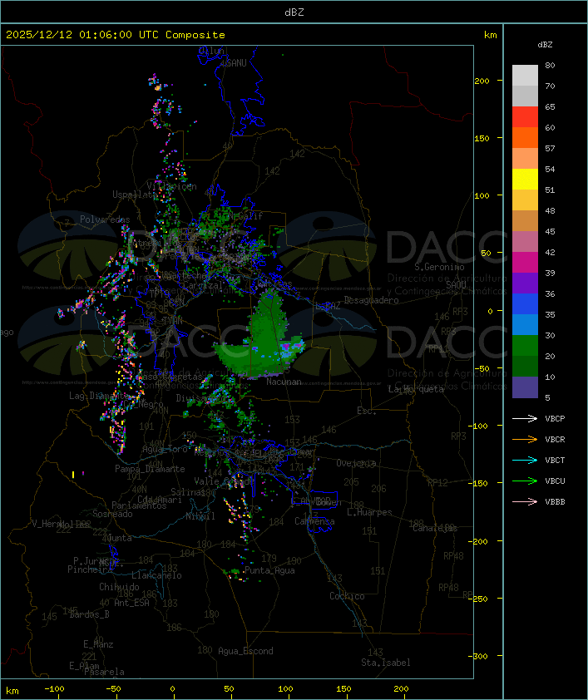The image size is (588, 700).
Task: Click the Punta_Agua map label
Action: click(x=269, y=570)
